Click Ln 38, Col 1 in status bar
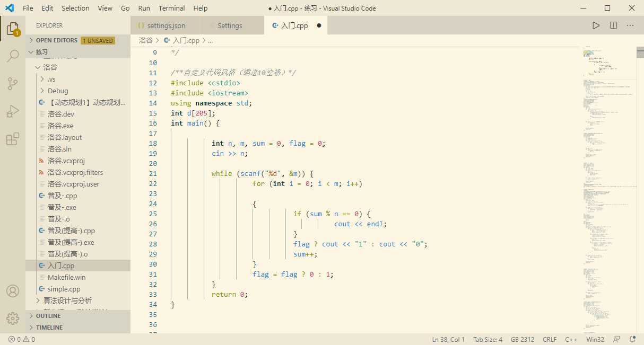 pyautogui.click(x=448, y=339)
